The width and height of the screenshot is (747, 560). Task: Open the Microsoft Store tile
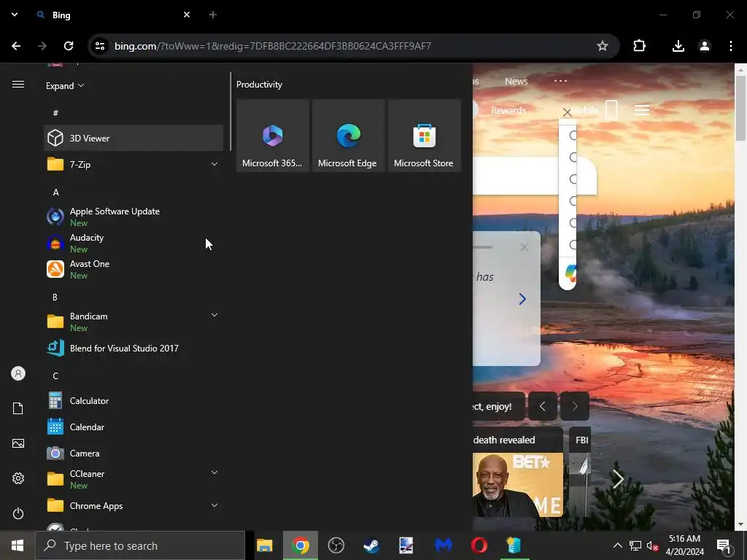425,136
